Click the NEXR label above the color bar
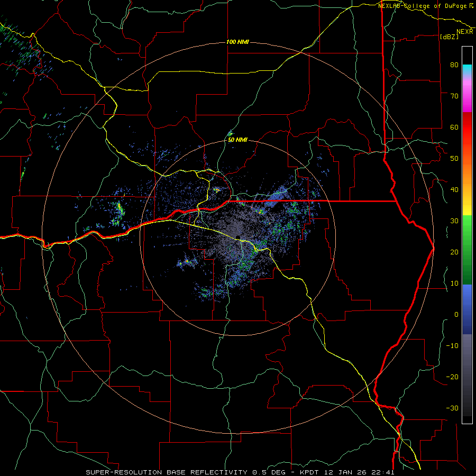The height and width of the screenshot is (476, 476). tap(465, 32)
